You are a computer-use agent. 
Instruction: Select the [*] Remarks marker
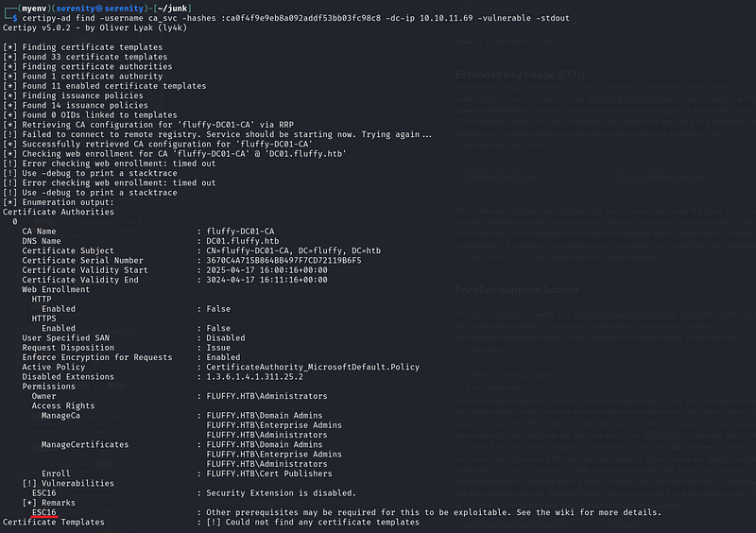[29, 503]
